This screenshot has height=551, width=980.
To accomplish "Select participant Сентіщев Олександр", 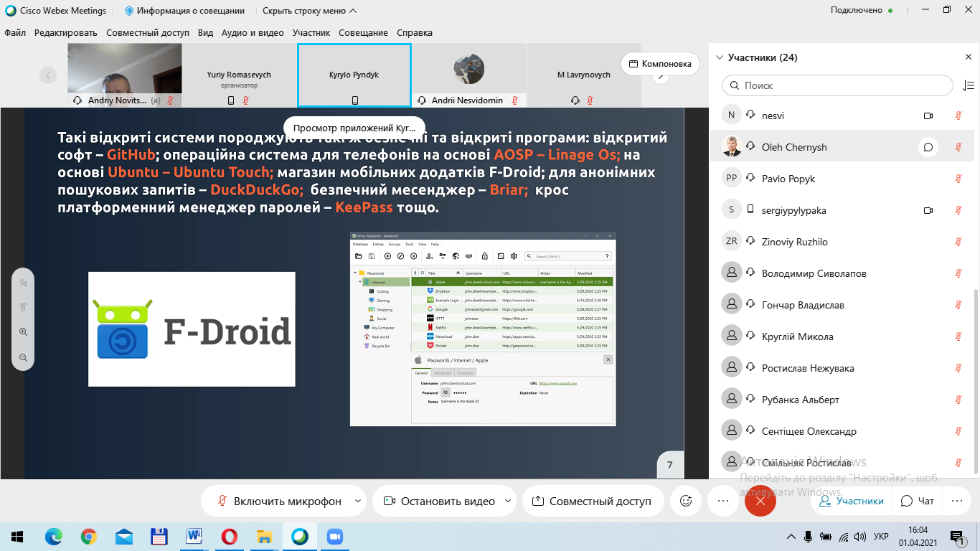I will pyautogui.click(x=841, y=431).
